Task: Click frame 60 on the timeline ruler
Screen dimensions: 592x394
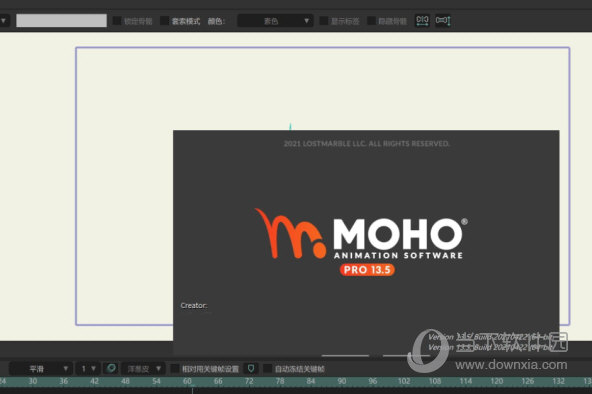Action: (187, 381)
